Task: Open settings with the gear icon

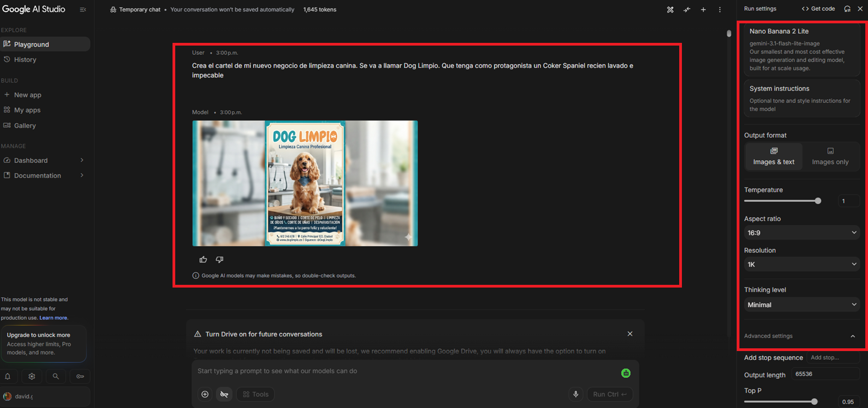Action: pos(31,377)
